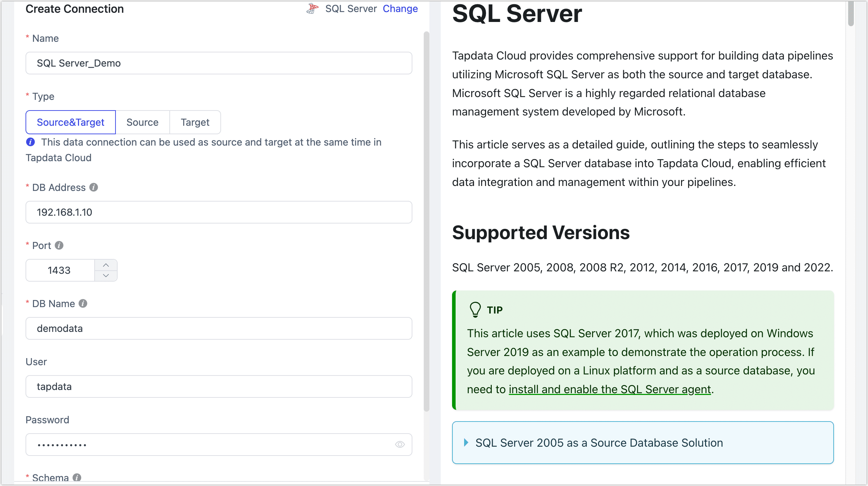Click the User field label
The width and height of the screenshot is (868, 486).
click(36, 362)
